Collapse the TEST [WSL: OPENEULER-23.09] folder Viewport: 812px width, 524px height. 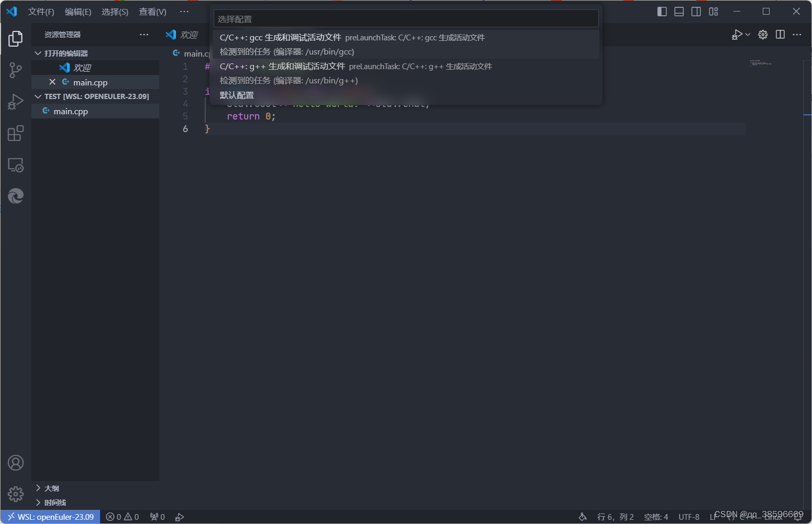tap(38, 96)
